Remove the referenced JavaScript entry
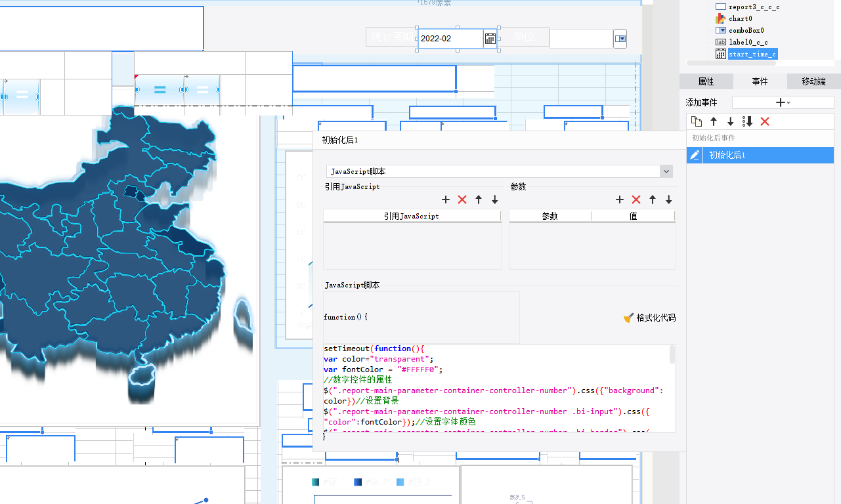 point(462,199)
